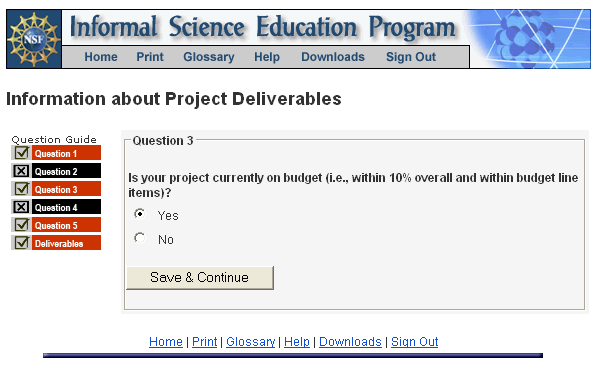Click the NSF logo icon
The height and width of the screenshot is (370, 608).
[34, 39]
